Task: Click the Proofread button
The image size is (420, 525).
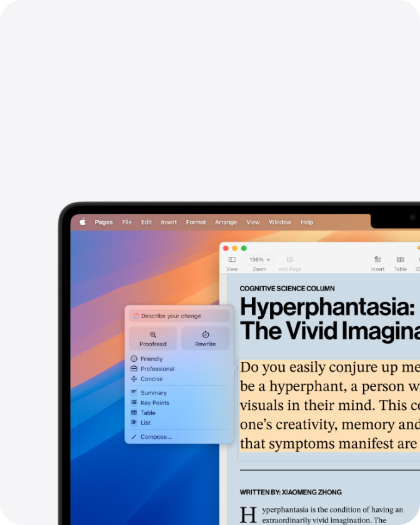Action: click(153, 339)
